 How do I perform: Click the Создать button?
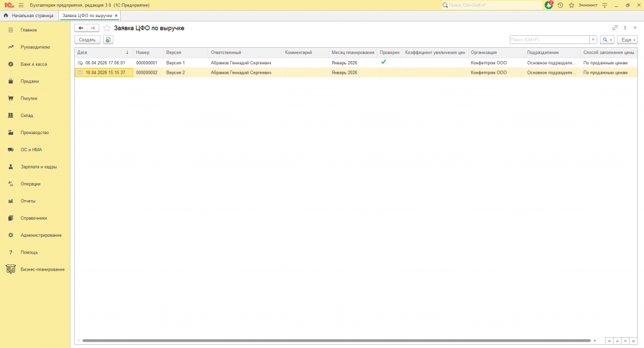pos(87,40)
